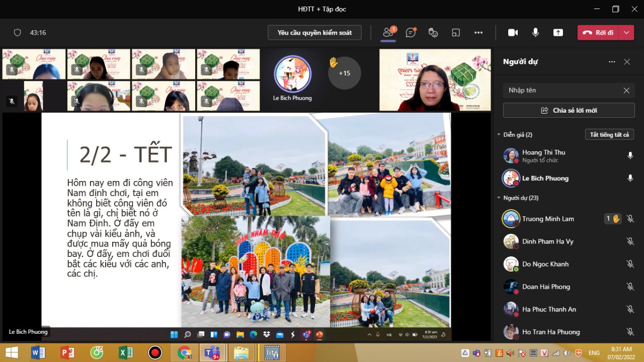Click the shield security icon

point(18,33)
